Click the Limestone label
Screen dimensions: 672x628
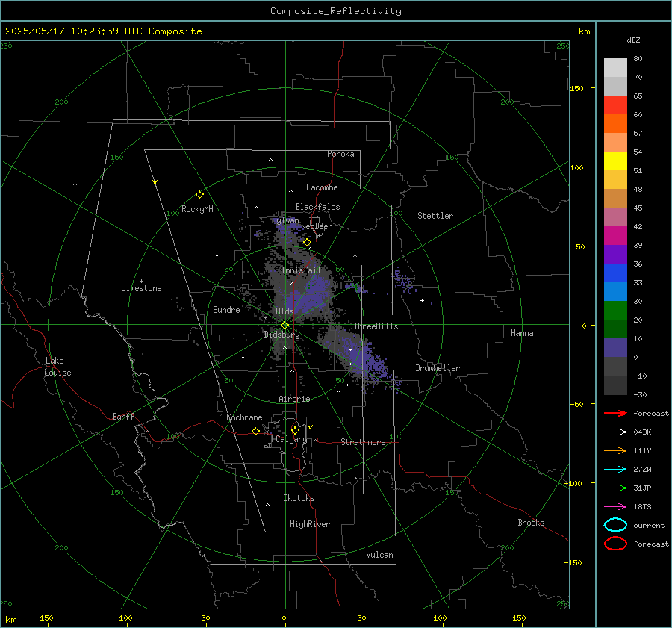[x=141, y=288]
